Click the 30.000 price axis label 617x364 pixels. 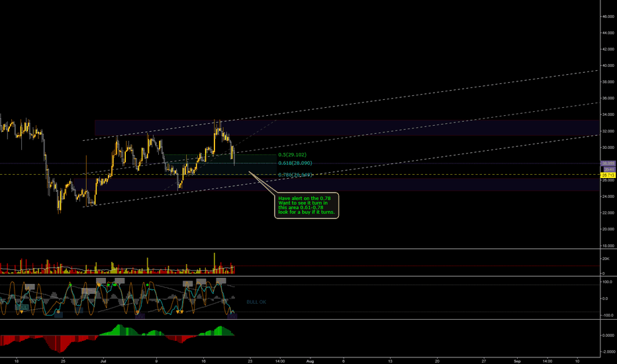608,148
